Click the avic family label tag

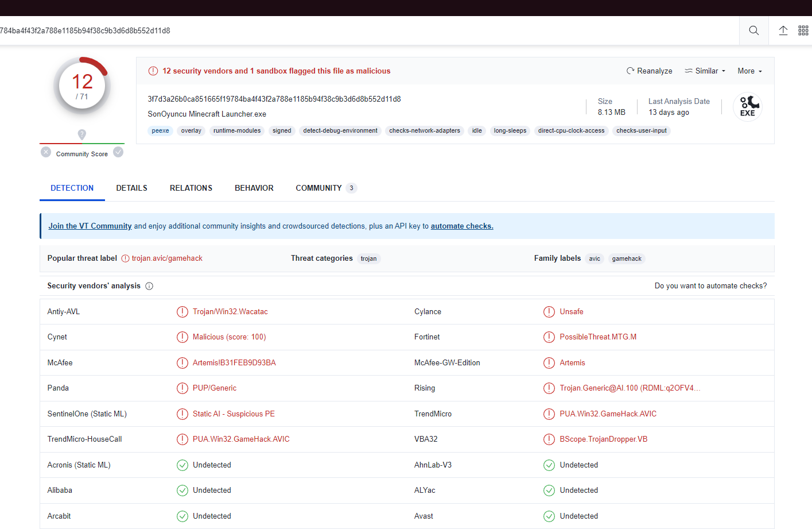pyautogui.click(x=595, y=259)
